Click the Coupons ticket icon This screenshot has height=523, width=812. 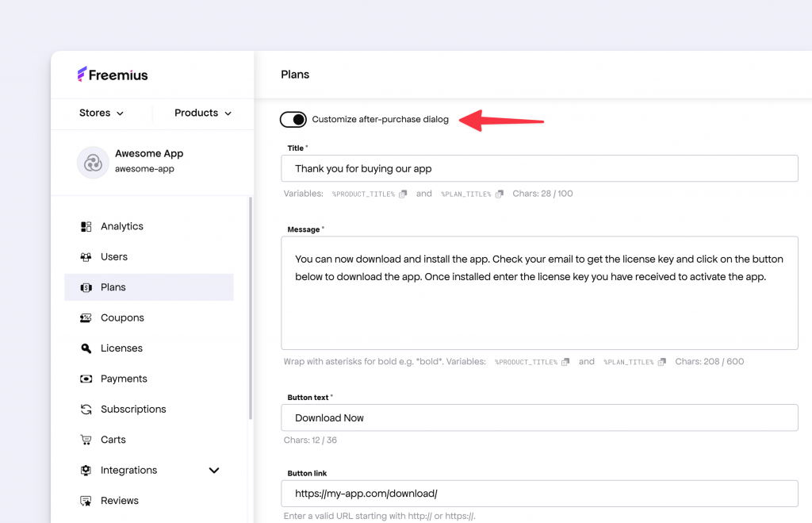86,317
